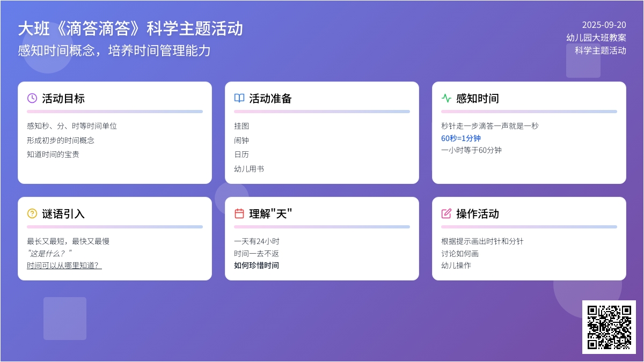Screen dimensions: 644x362
Task: Click the italic quote "这是什么？"
Action: tap(49, 254)
